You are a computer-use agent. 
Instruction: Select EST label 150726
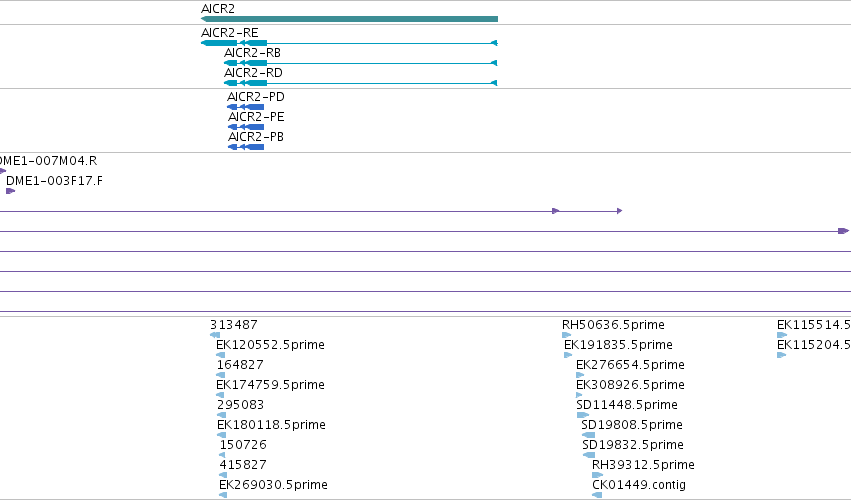[243, 445]
